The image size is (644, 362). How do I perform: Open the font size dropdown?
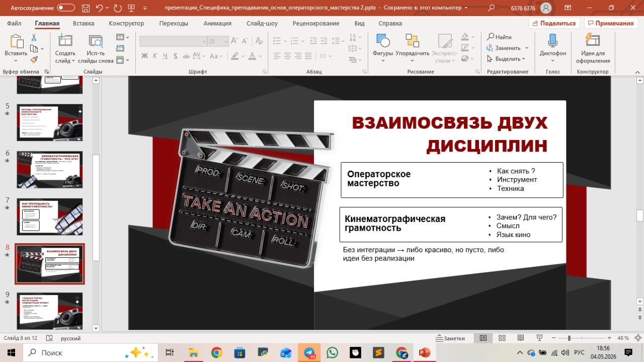[226, 41]
